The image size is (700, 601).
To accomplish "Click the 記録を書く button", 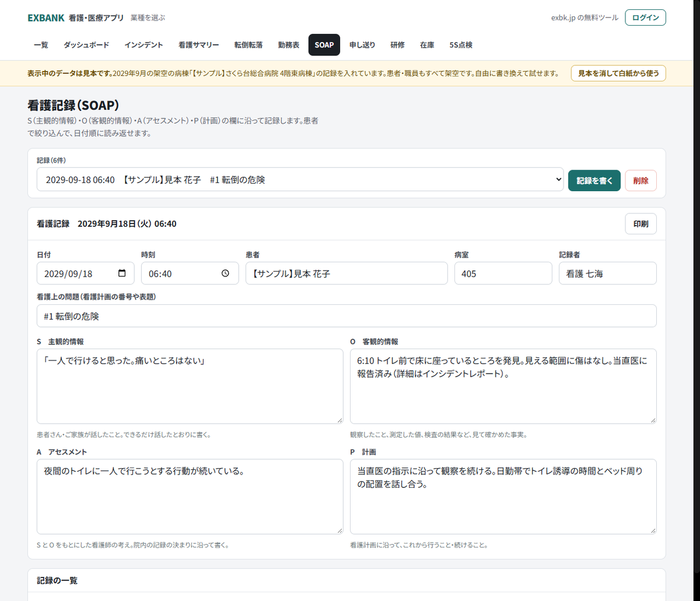I will (594, 181).
